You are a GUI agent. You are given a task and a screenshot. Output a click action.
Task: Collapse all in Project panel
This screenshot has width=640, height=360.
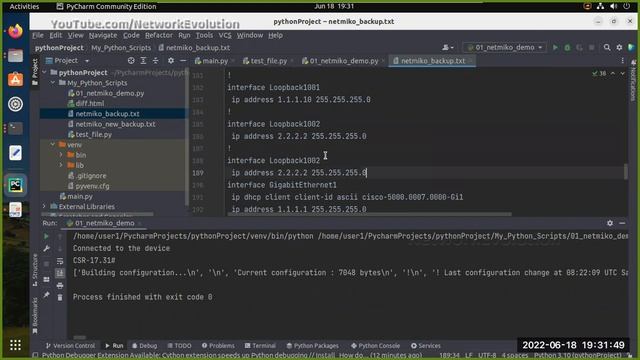(x=156, y=61)
